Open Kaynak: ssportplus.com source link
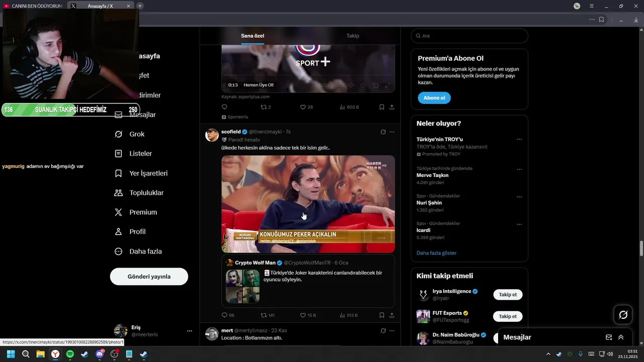This screenshot has height=362, width=644. [246, 97]
